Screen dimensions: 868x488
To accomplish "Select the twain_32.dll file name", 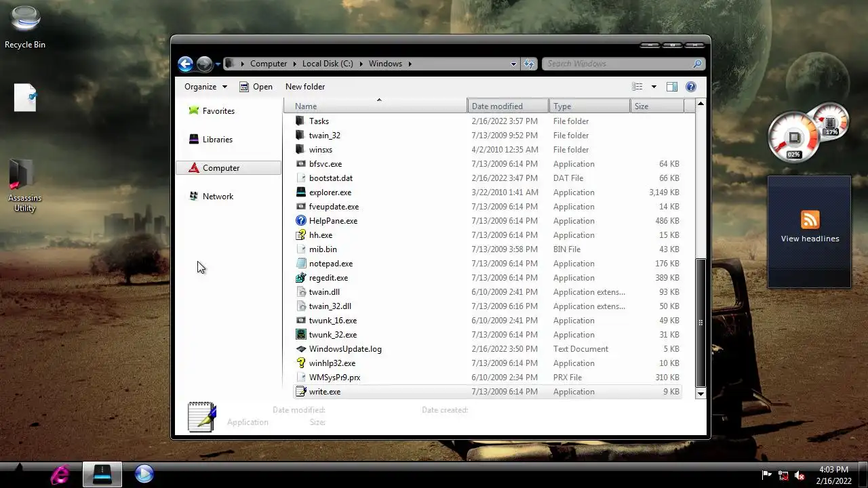I will click(x=330, y=306).
